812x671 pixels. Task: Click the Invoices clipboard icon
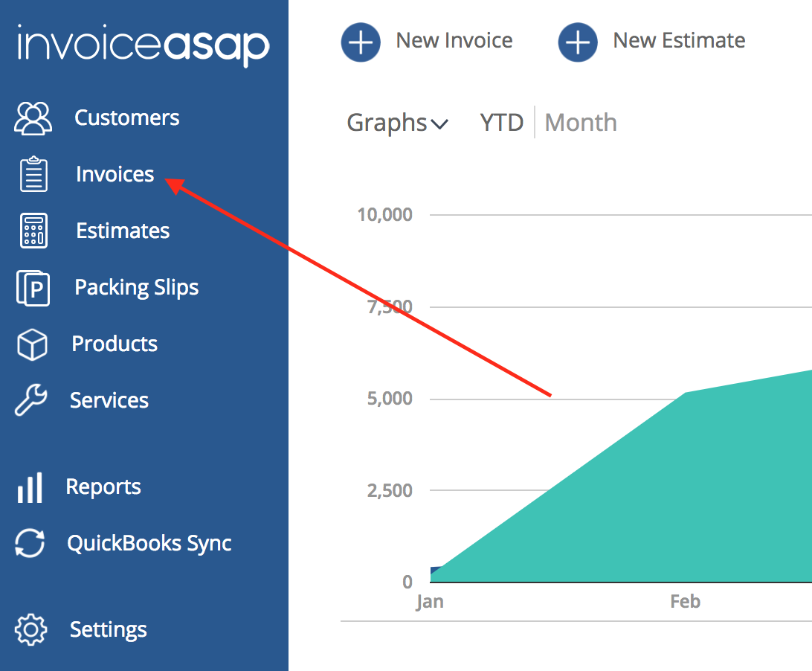pos(33,174)
